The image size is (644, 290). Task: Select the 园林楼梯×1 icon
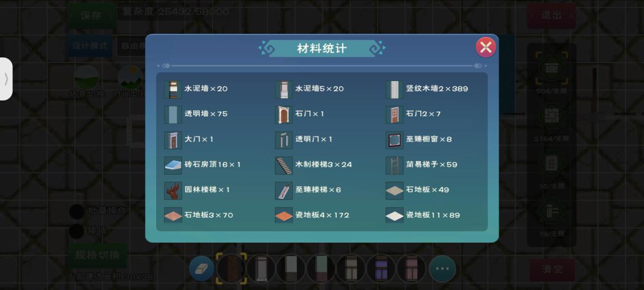pyautogui.click(x=173, y=190)
